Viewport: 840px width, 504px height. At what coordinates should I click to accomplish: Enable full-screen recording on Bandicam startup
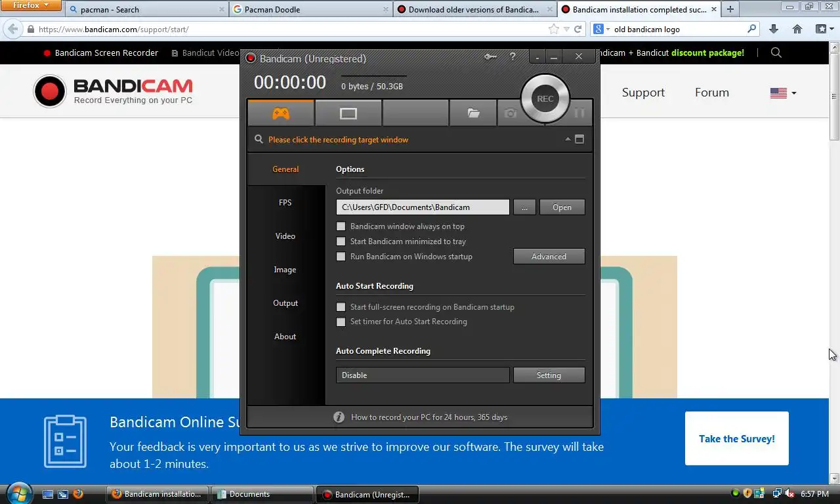(x=341, y=307)
